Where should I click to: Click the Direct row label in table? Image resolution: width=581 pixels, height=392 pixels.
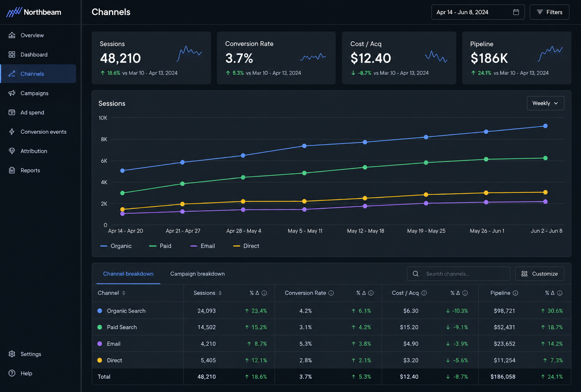pyautogui.click(x=114, y=360)
